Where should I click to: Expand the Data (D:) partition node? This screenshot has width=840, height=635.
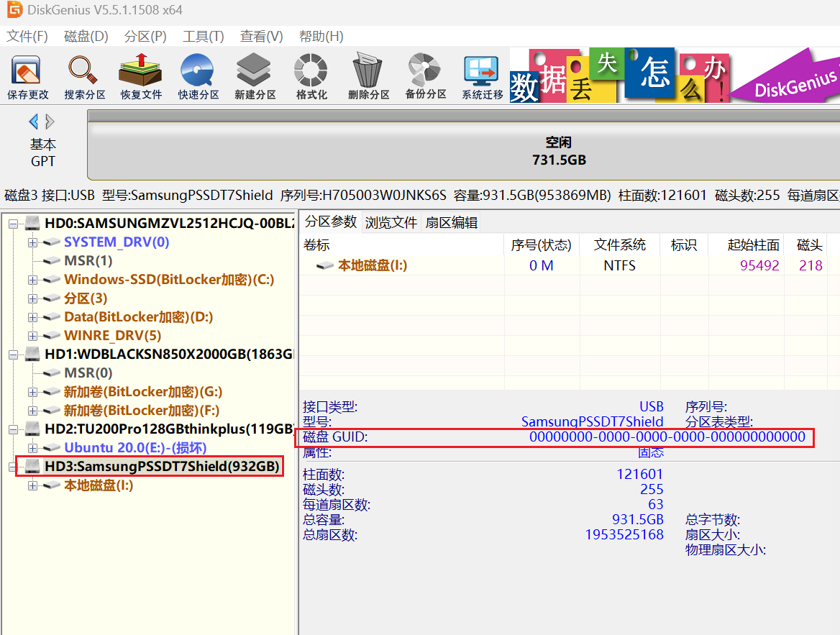32,317
